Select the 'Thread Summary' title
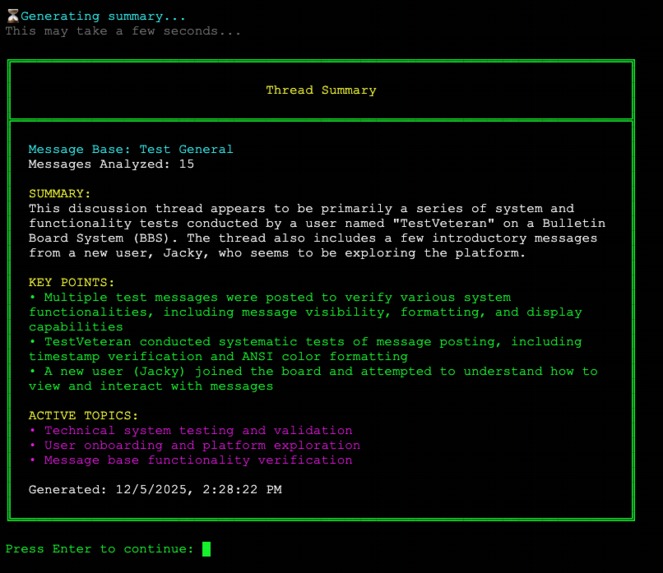The image size is (663, 573). (x=321, y=90)
